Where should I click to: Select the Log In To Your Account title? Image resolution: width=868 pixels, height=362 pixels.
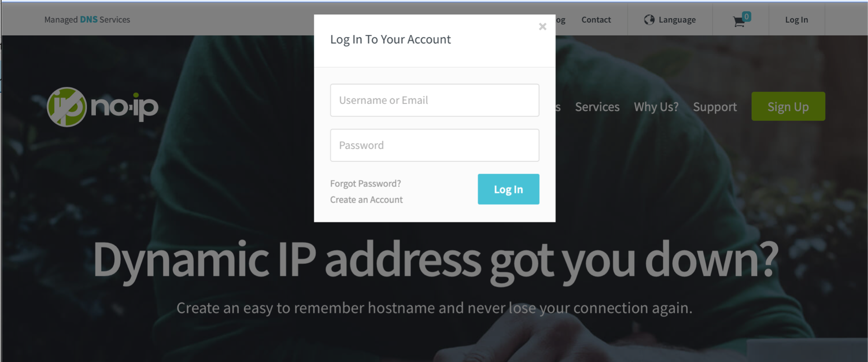coord(390,39)
